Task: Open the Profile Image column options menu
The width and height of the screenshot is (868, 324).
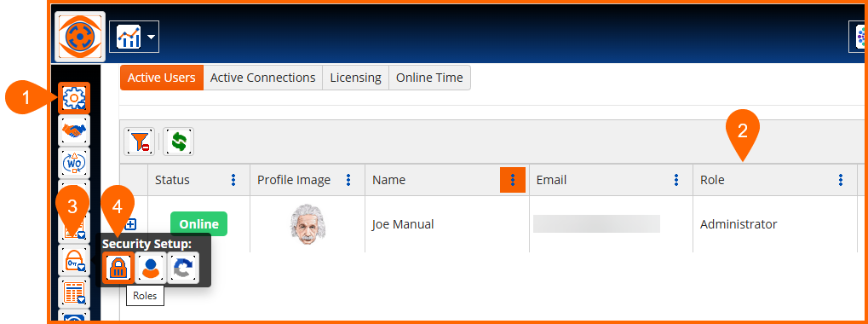Action: tap(348, 180)
